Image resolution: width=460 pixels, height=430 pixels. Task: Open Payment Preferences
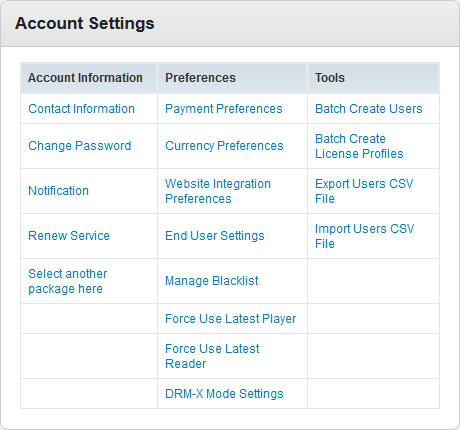pos(224,109)
